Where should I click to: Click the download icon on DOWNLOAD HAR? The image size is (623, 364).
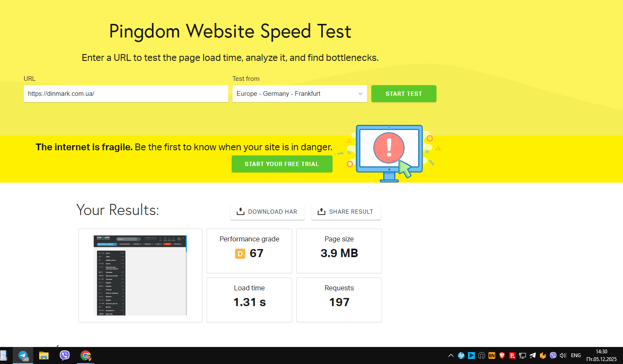pos(241,212)
